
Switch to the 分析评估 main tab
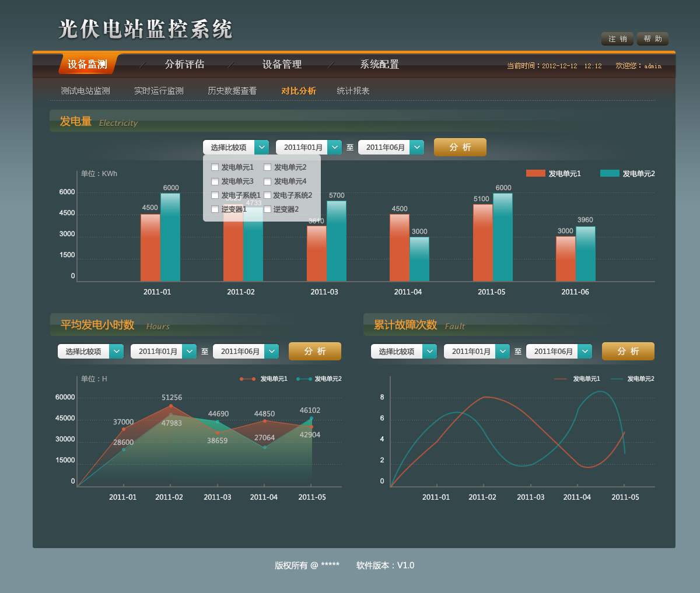point(184,64)
